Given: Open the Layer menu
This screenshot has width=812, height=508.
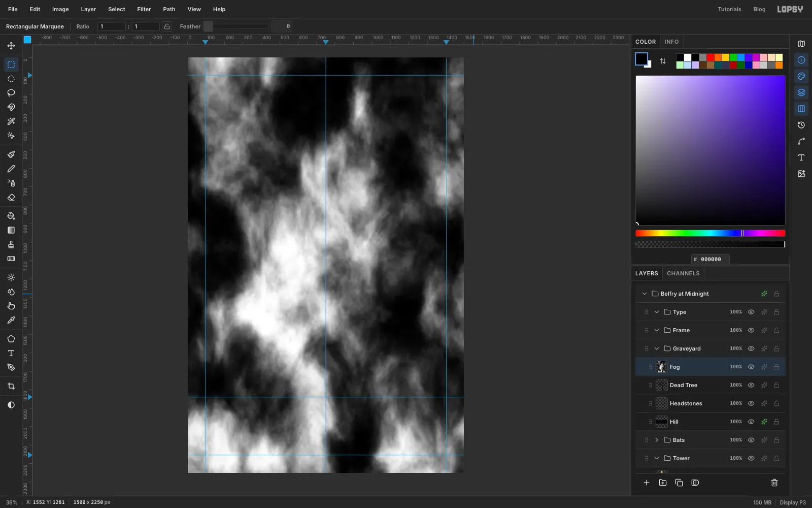Looking at the screenshot, I should pos(88,9).
